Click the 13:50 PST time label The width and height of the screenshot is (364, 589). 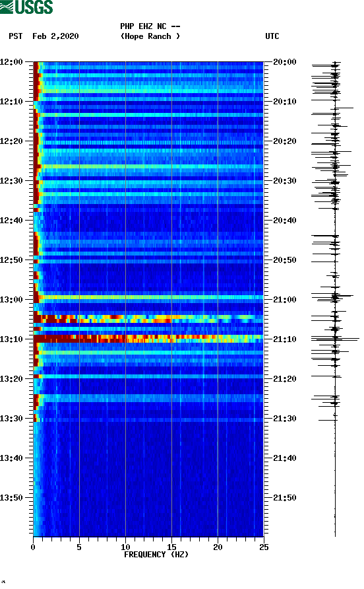11,498
